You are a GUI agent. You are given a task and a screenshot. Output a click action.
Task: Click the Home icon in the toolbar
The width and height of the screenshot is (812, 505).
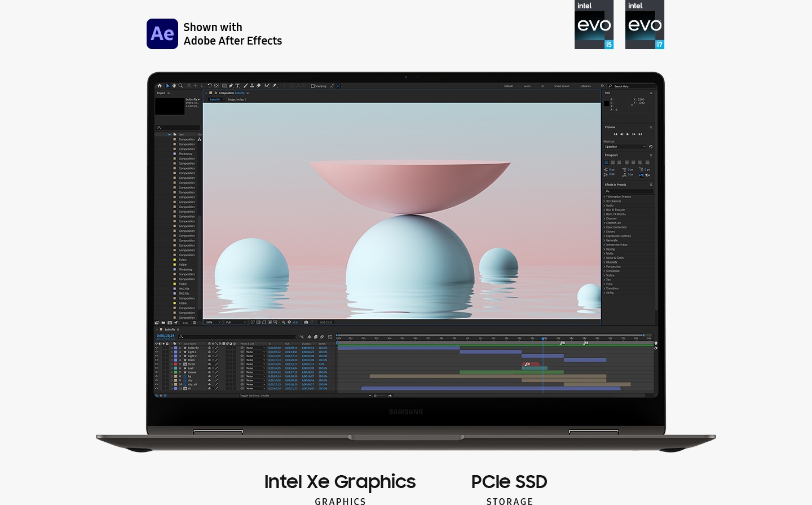click(159, 86)
